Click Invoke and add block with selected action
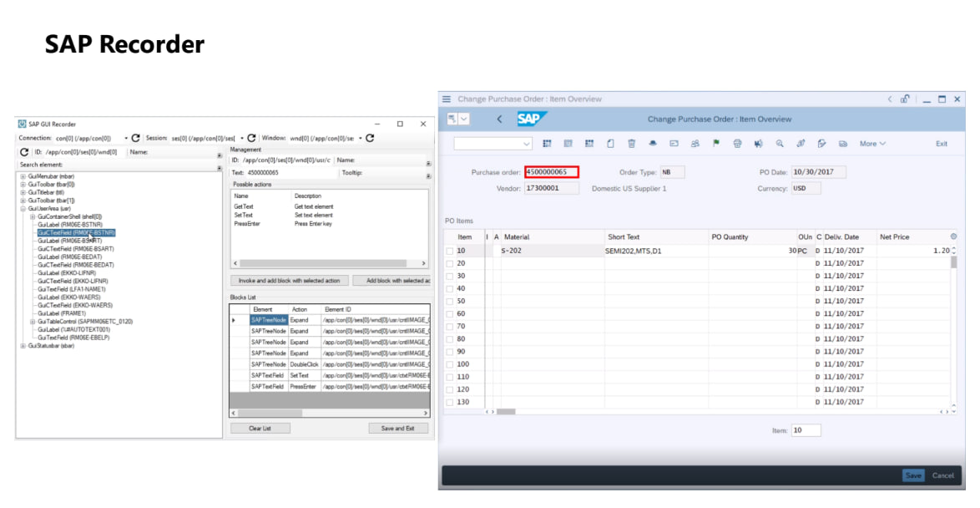The width and height of the screenshot is (980, 508). (290, 281)
